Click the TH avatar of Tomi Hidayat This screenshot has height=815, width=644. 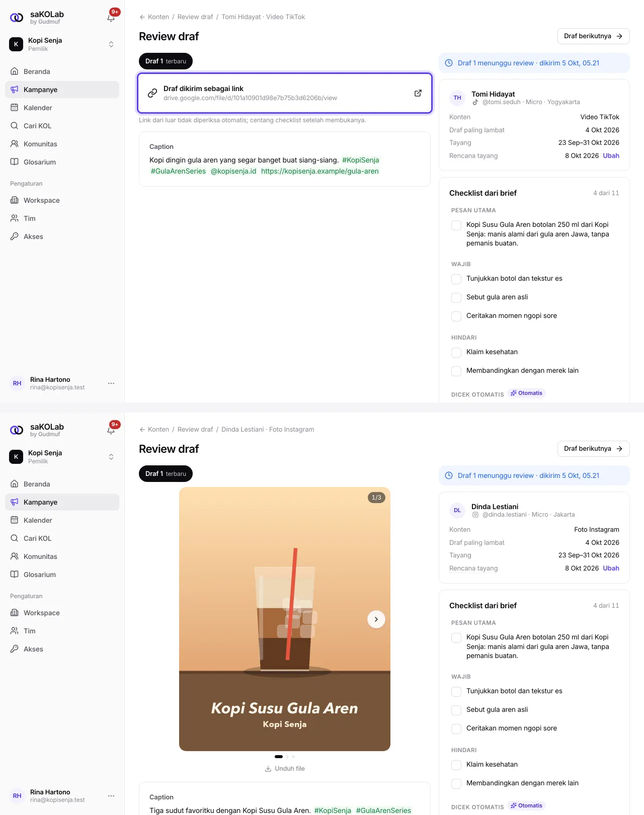coord(457,98)
